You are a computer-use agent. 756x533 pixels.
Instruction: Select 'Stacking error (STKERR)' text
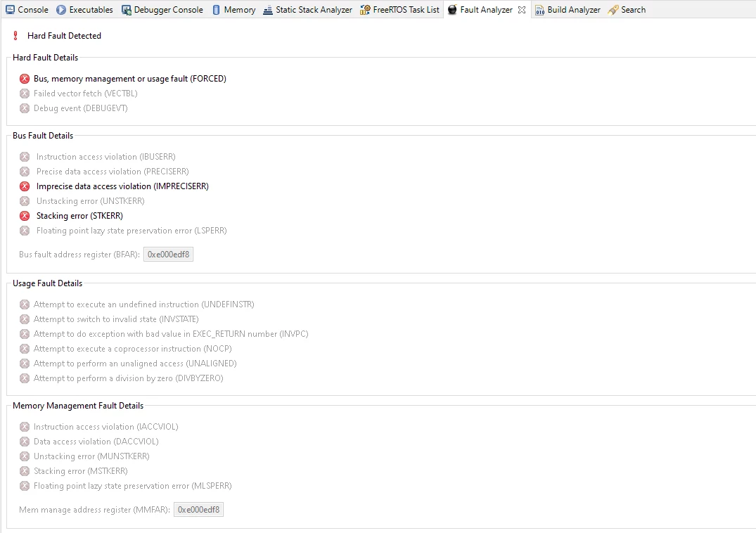[x=79, y=216]
